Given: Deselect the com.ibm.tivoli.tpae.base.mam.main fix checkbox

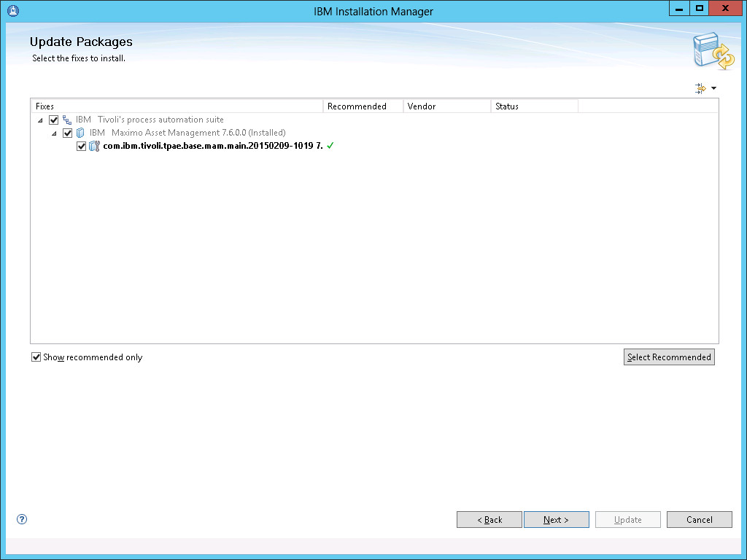Looking at the screenshot, I should pos(82,146).
